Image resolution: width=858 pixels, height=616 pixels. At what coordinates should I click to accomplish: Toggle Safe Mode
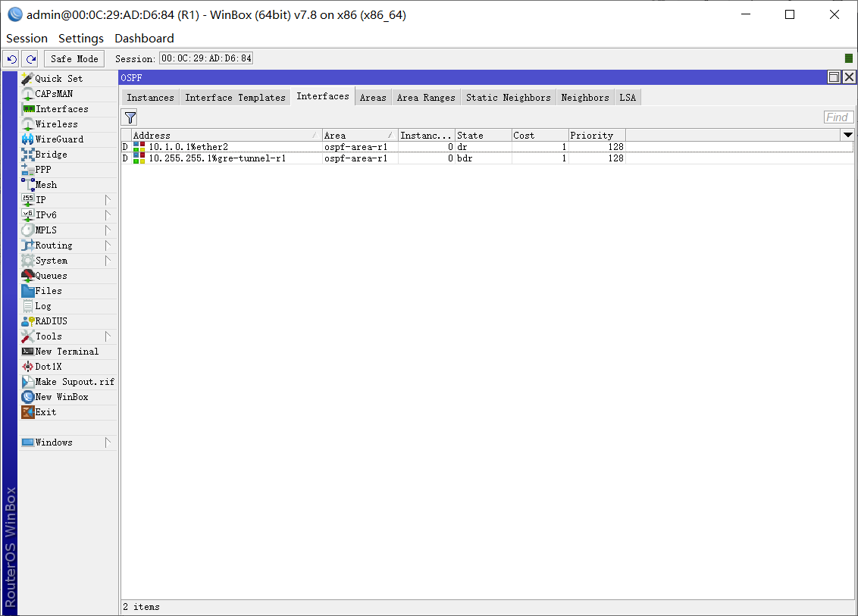point(74,58)
